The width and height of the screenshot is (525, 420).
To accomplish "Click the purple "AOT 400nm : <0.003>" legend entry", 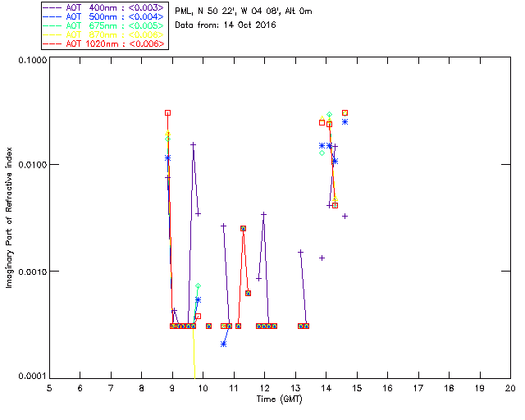I will click(x=103, y=7).
